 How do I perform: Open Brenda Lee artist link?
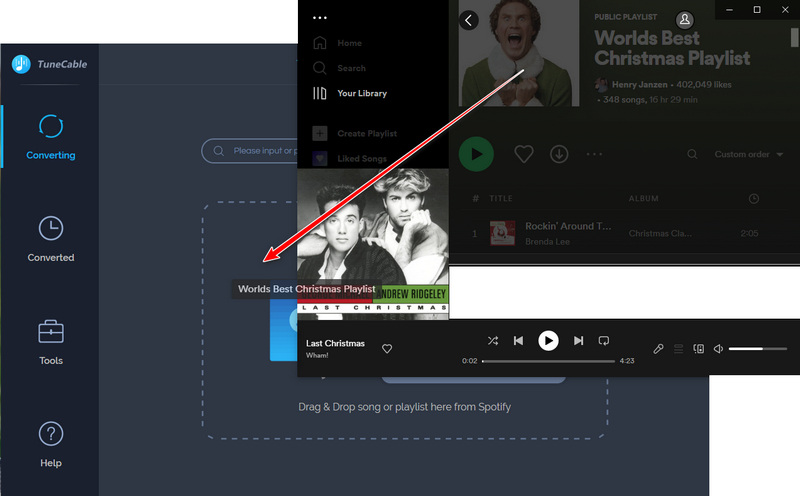pos(547,242)
